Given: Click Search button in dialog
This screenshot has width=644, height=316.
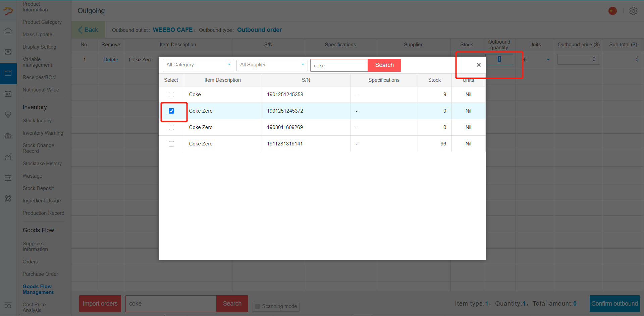Looking at the screenshot, I should coord(384,65).
